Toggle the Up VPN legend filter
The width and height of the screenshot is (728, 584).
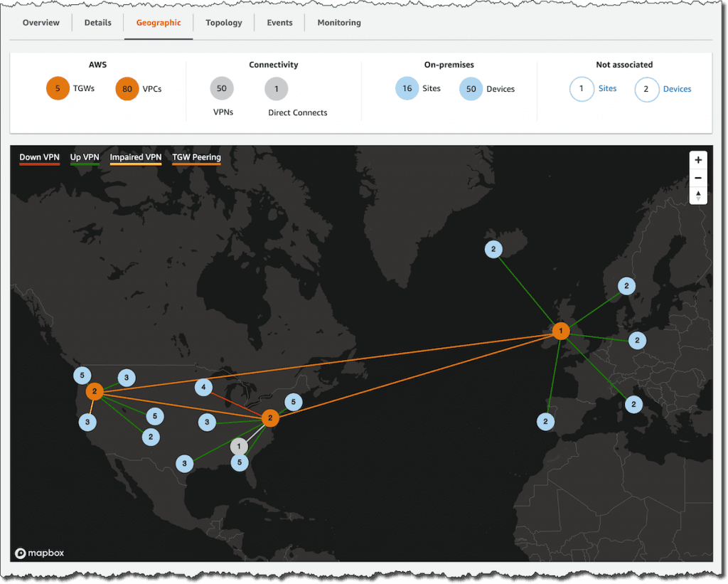tap(85, 157)
